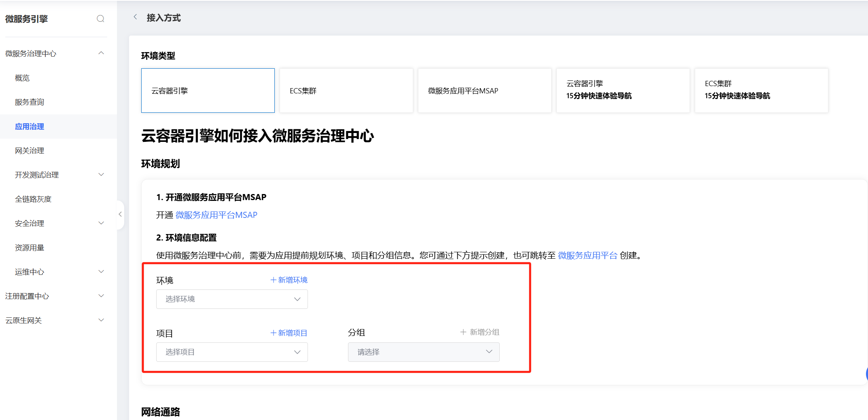This screenshot has width=868, height=420.
Task: Click the disabled 新增分组 button
Action: [480, 332]
